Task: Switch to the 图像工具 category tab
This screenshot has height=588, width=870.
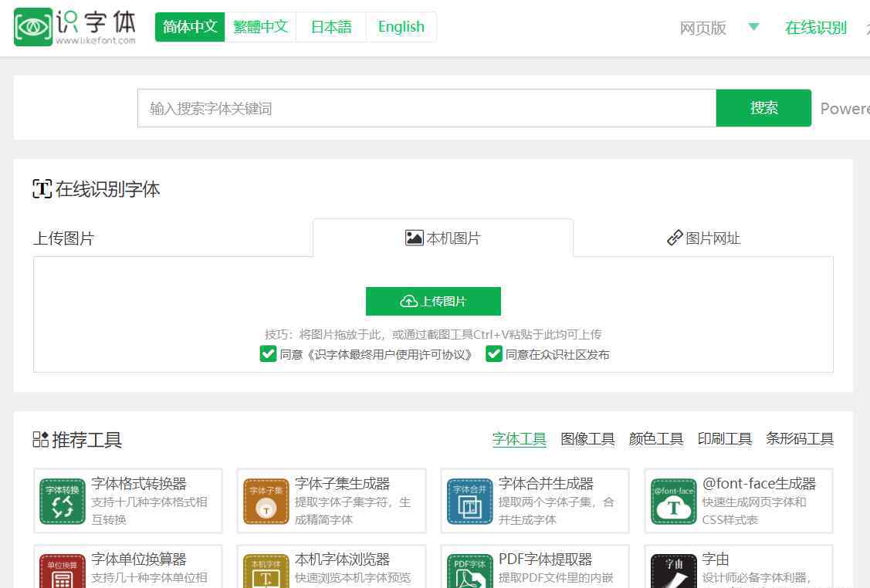Action: pos(587,439)
